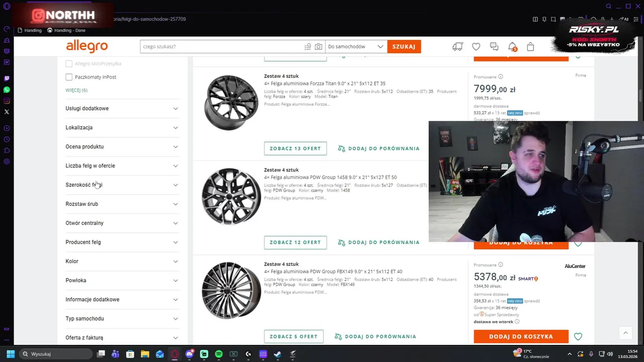Expand the Ocena produktu filter
Screen dimensions: 644x362
click(122, 147)
